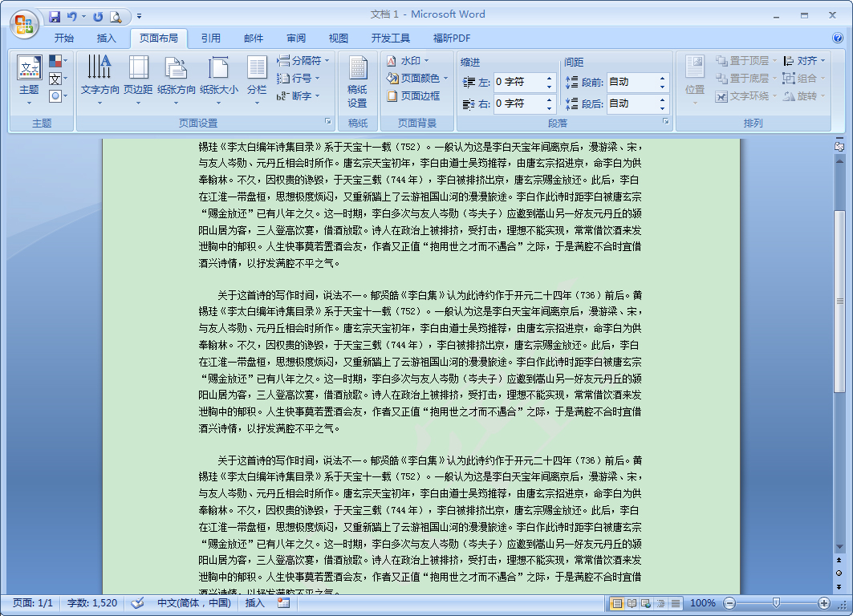This screenshot has height=616, width=853.
Task: Open the 分栏 Columns tool
Action: [255, 76]
